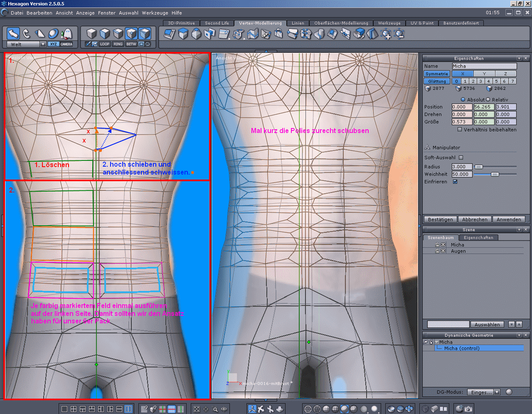Enable the Soft-Auswahl checkbox
The width and height of the screenshot is (532, 414).
click(461, 158)
